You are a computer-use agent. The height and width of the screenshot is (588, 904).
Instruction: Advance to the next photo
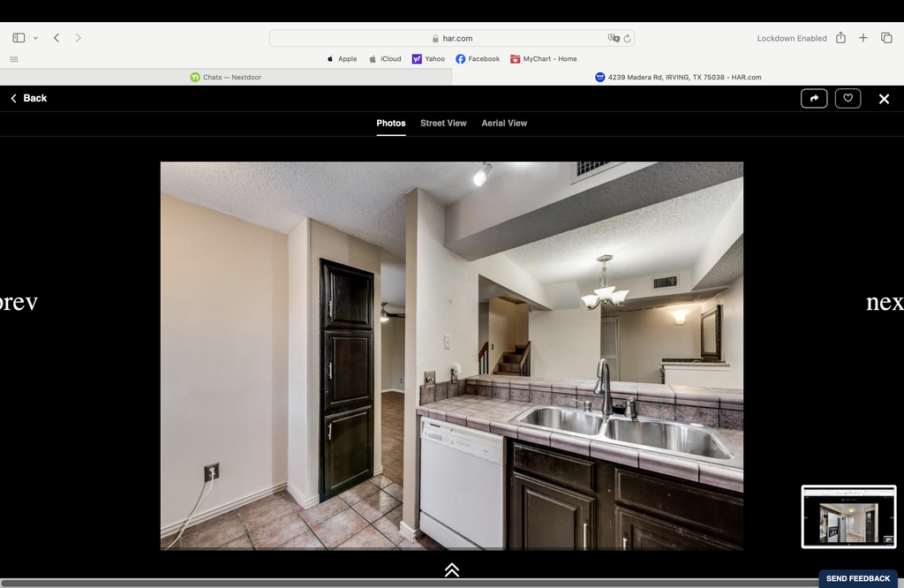point(885,302)
